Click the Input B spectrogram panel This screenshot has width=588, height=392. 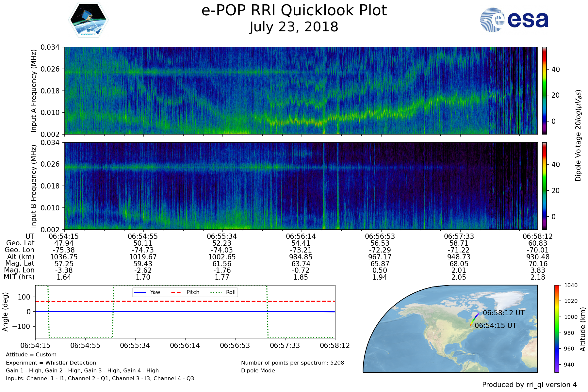point(301,186)
